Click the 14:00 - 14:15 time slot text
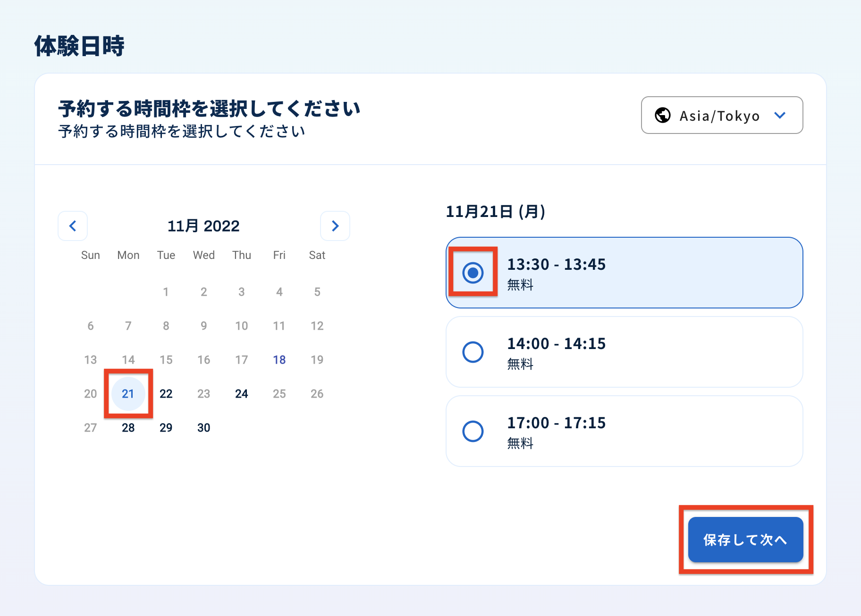The image size is (861, 616). click(x=556, y=343)
